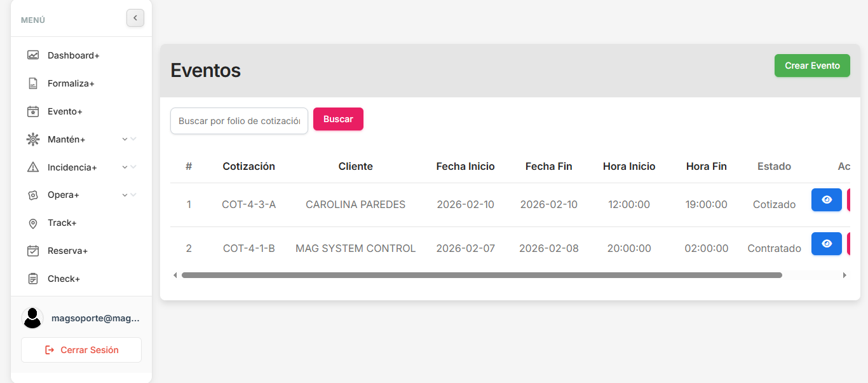View the COT-4-3-A event with the eye button

826,200
